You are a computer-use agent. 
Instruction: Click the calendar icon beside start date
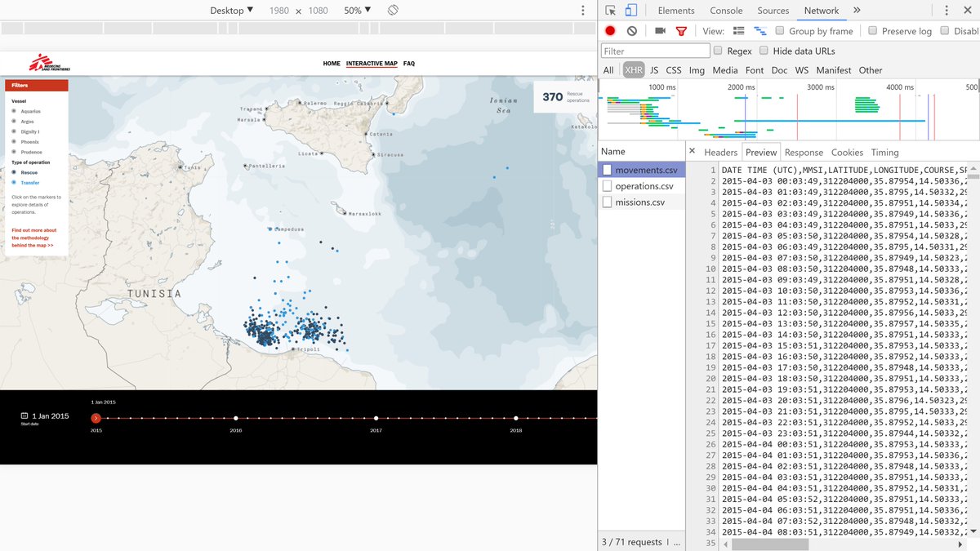click(x=24, y=415)
